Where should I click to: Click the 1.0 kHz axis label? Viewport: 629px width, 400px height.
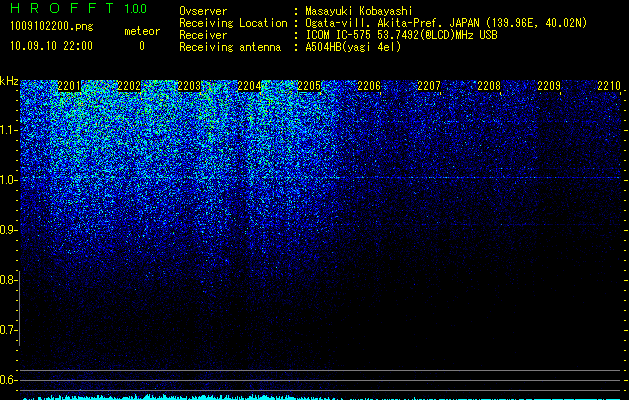pyautogui.click(x=9, y=180)
